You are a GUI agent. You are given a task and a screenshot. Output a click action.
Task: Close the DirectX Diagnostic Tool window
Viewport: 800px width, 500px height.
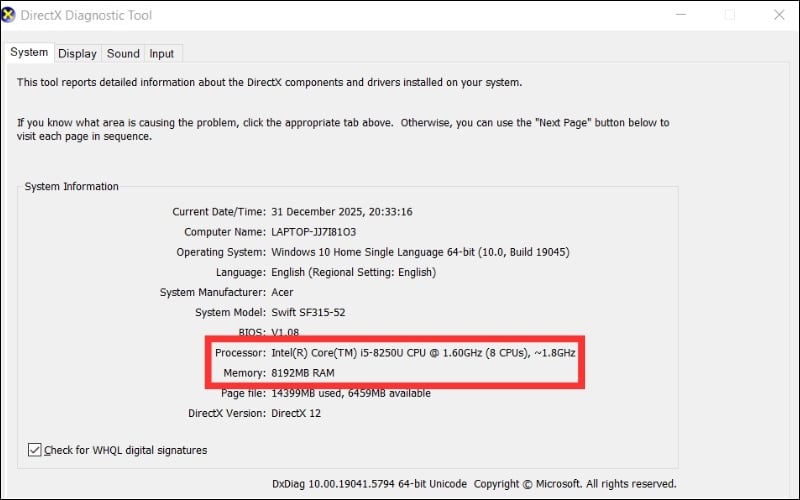pos(775,16)
